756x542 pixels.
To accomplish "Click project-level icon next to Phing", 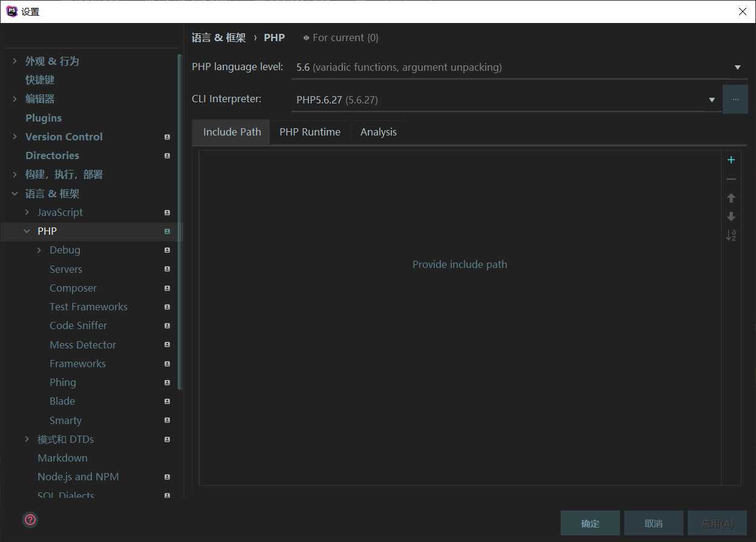I will [x=168, y=383].
